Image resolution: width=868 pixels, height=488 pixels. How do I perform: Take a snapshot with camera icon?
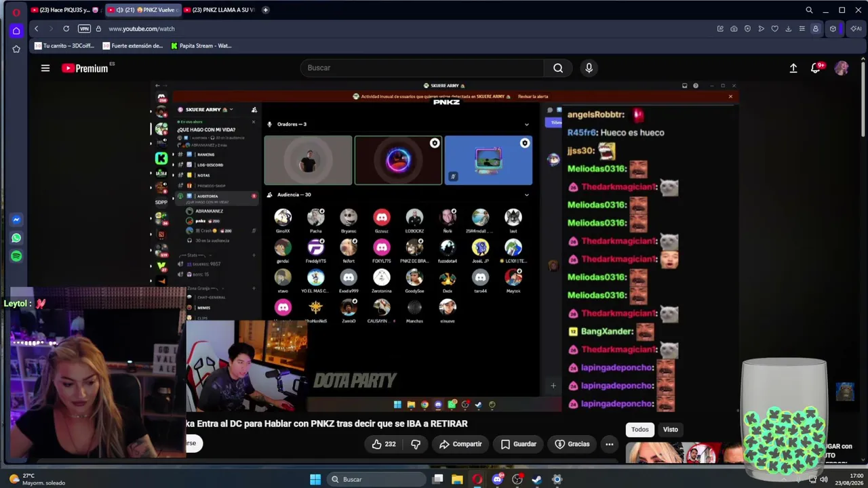pos(734,28)
